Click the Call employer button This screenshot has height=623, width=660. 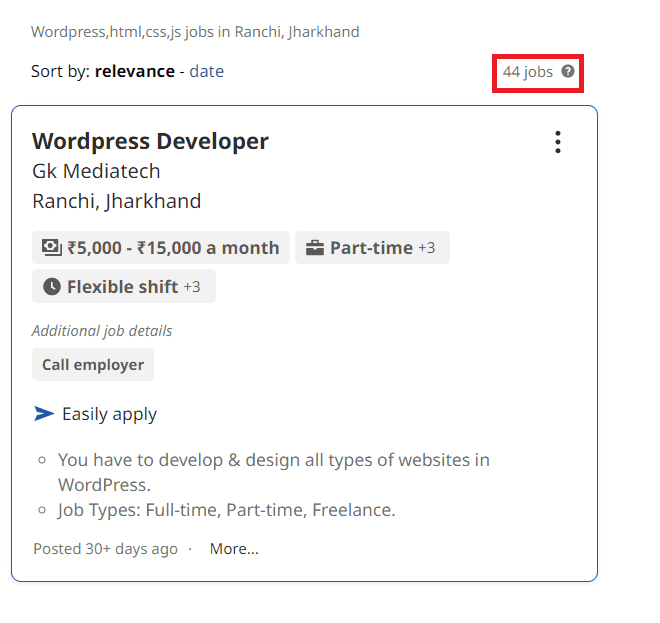coord(93,365)
